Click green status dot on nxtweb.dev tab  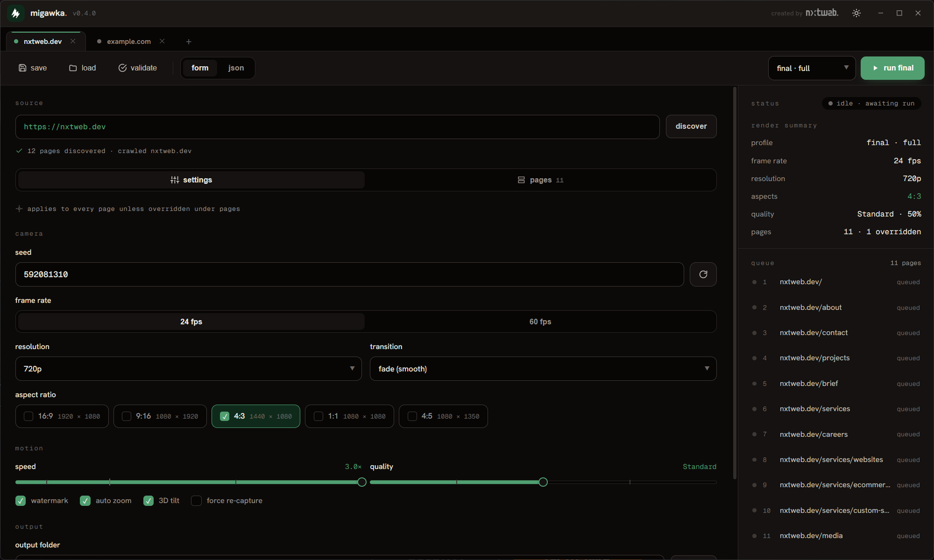[16, 42]
